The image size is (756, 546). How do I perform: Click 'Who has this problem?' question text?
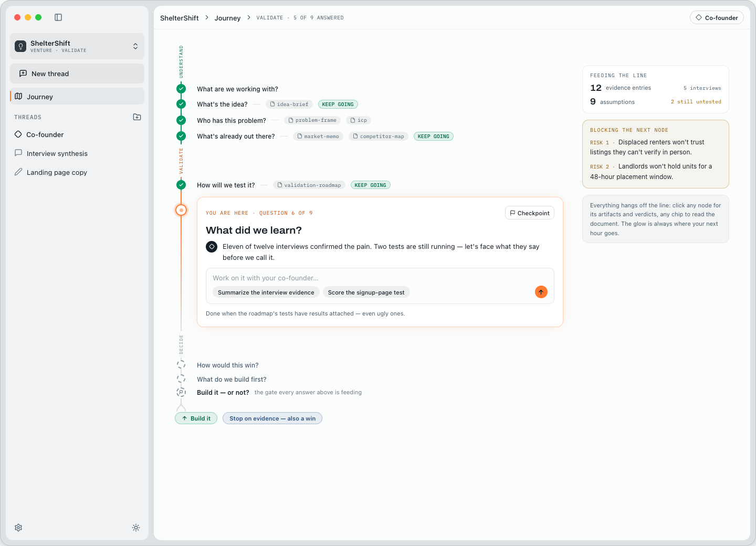[x=232, y=120]
